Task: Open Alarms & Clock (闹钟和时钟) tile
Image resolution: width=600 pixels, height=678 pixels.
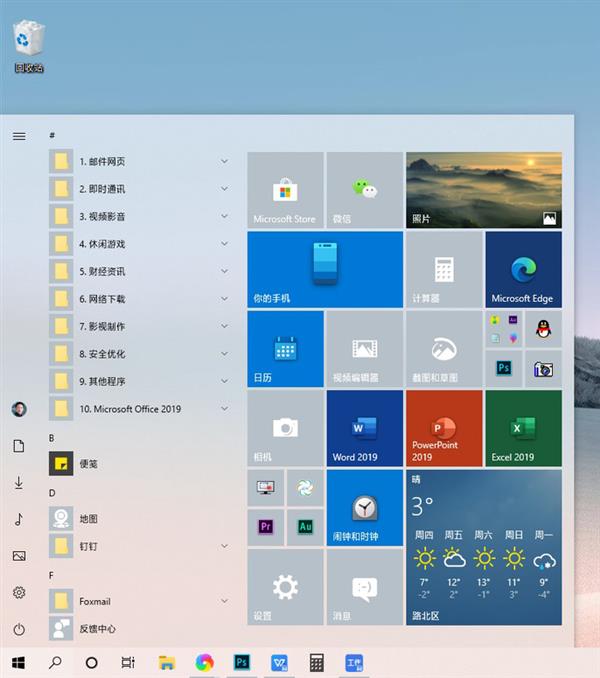Action: point(364,507)
